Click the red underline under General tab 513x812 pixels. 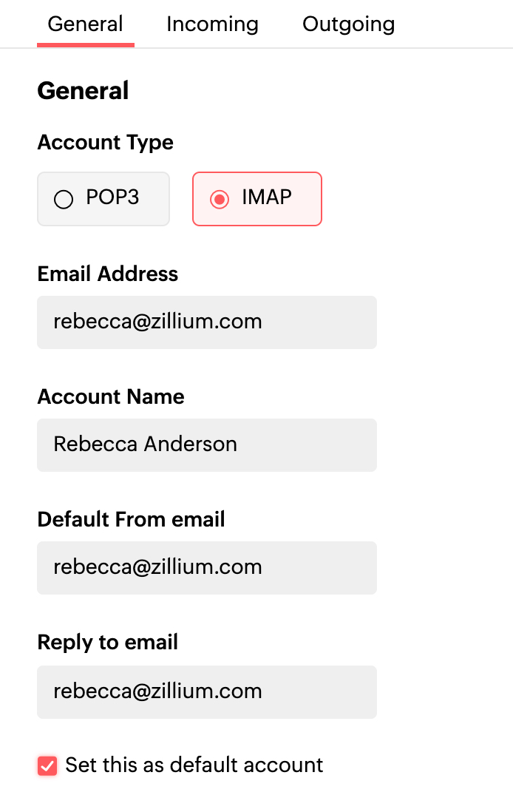pos(85,45)
